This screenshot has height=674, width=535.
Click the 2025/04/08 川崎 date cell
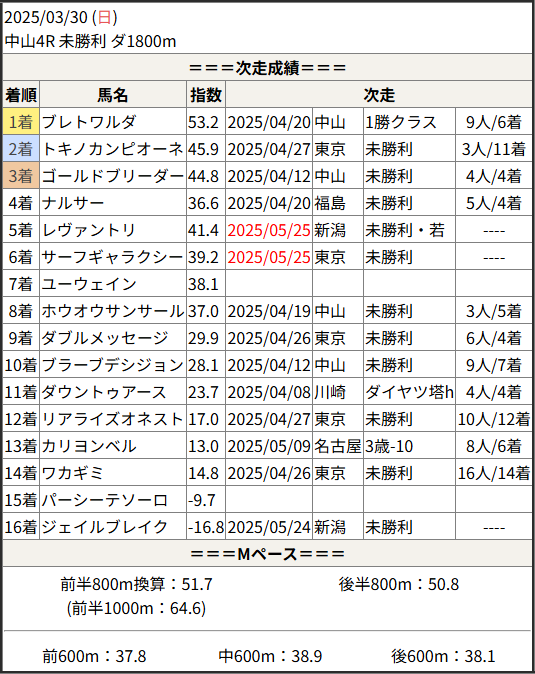click(x=269, y=392)
